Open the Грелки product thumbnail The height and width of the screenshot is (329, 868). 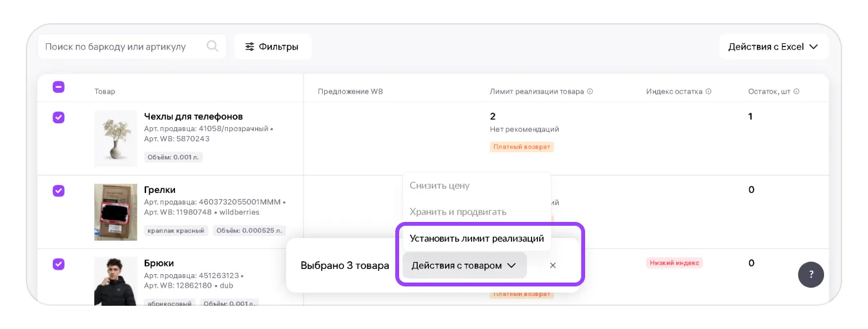(x=116, y=212)
